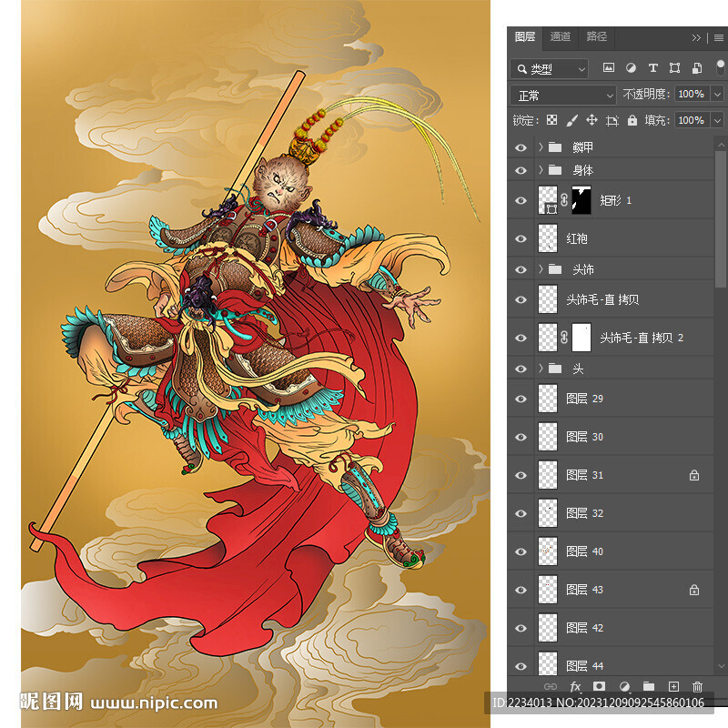Filter layers by type (T) icon
Viewport: 728px width, 728px height.
click(652, 67)
